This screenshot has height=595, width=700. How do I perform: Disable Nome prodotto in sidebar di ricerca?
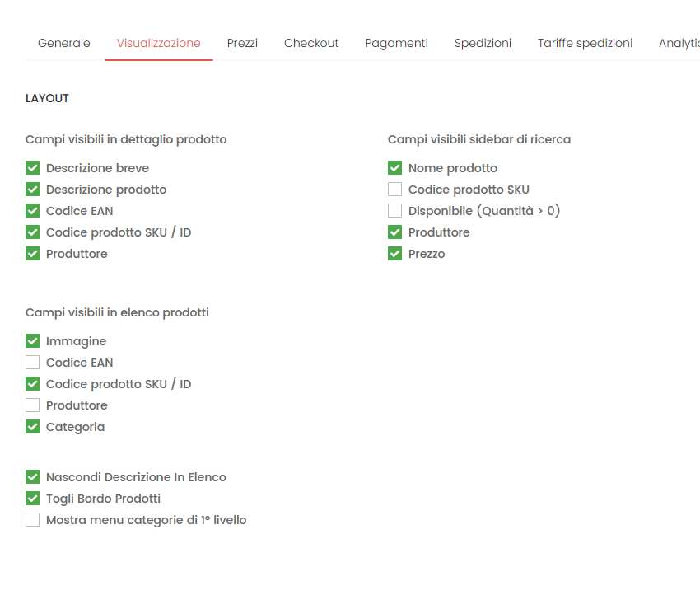(x=394, y=167)
